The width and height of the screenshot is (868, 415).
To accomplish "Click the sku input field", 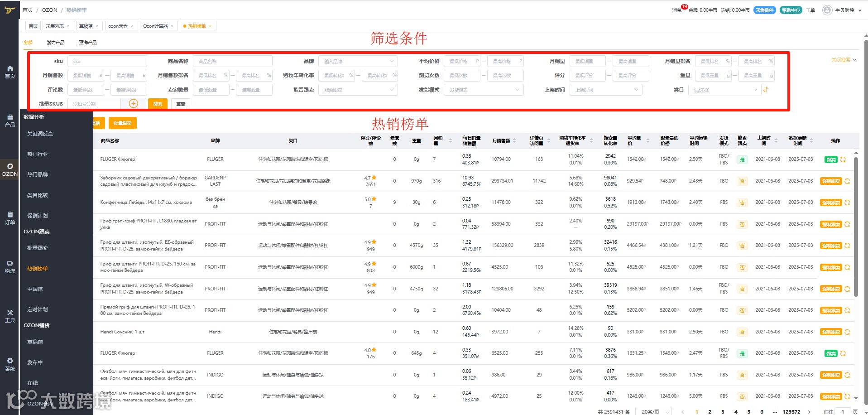I will [107, 61].
